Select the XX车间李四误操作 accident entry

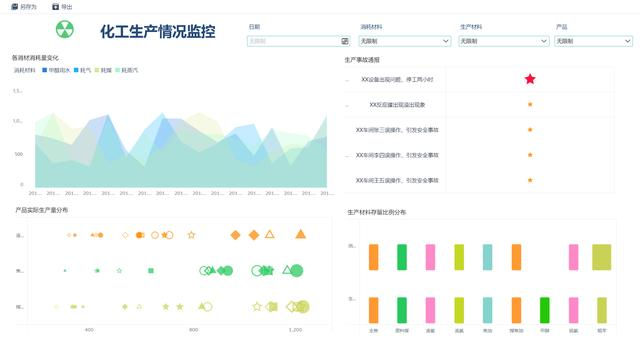[x=397, y=155]
